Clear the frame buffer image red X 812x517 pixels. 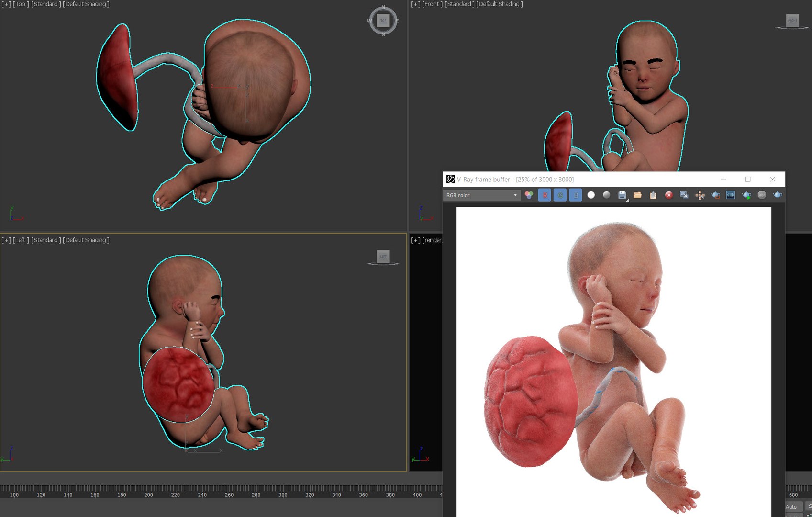669,195
